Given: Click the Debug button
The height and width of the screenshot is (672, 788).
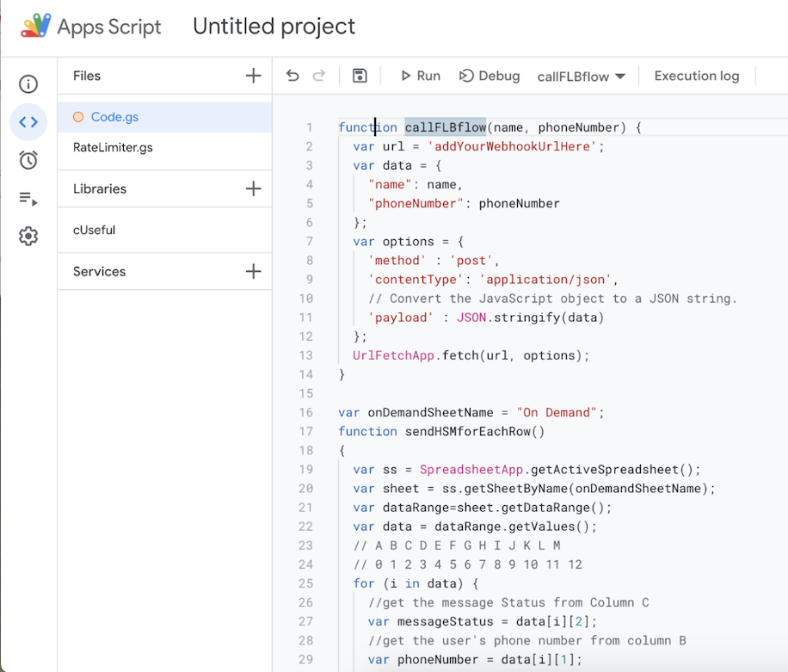Looking at the screenshot, I should coord(489,76).
